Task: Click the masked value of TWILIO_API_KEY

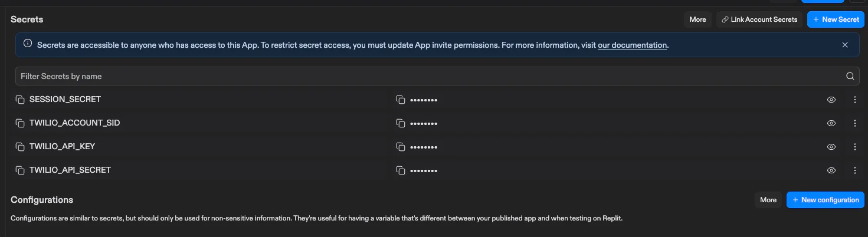Action: pos(424,147)
